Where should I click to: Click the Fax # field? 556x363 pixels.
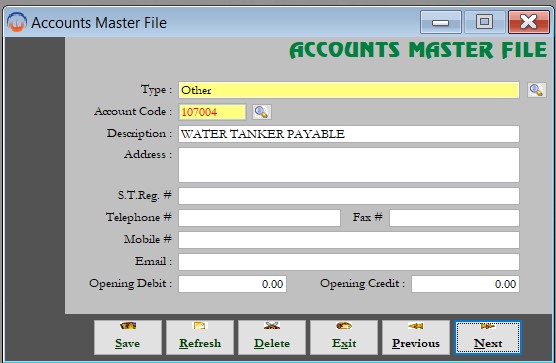pyautogui.click(x=454, y=218)
